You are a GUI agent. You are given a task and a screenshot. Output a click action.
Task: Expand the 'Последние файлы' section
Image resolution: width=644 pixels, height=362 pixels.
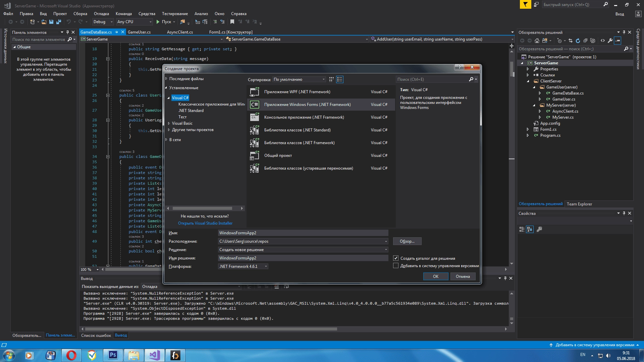(166, 79)
